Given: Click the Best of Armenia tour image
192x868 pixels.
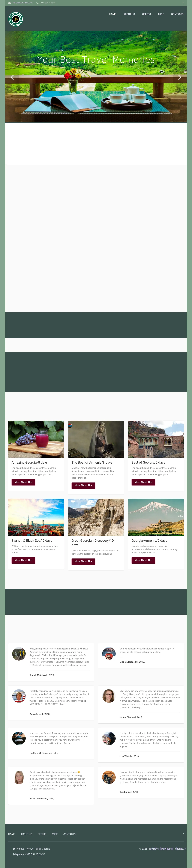Looking at the screenshot, I should [96, 439].
